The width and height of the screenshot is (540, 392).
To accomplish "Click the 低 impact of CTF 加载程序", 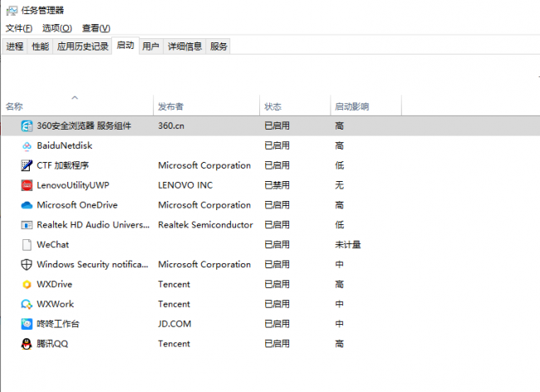I will 339,165.
